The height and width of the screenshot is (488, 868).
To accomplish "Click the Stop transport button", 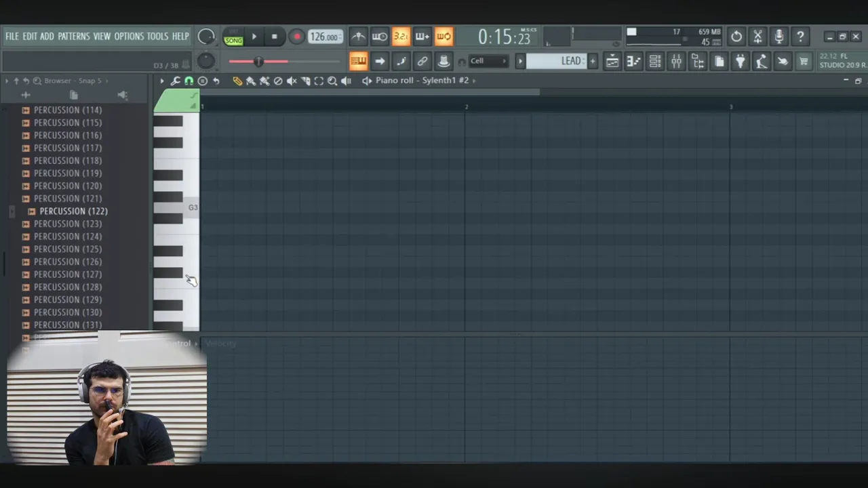I will (x=275, y=37).
